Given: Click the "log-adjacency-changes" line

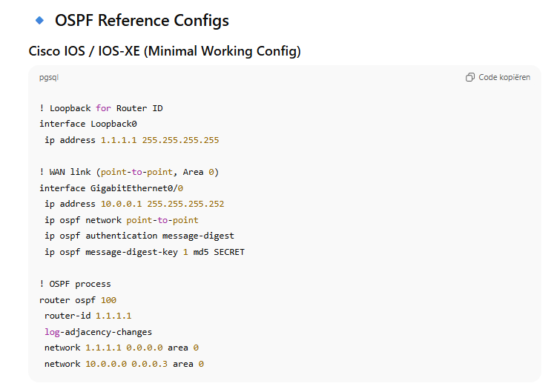Looking at the screenshot, I should coord(98,332).
